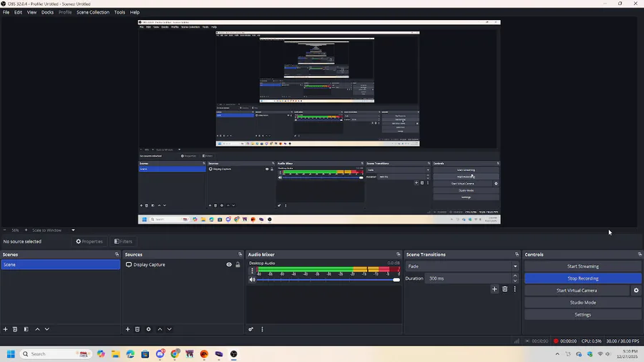The image size is (644, 362).
Task: Open source properties gear in Sources dock
Action: (x=148, y=329)
